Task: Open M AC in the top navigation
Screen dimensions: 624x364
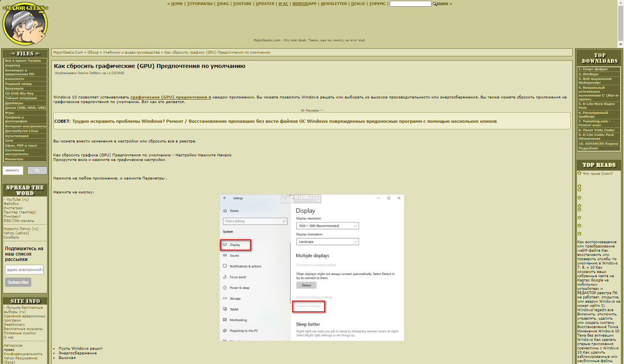Action: click(283, 4)
